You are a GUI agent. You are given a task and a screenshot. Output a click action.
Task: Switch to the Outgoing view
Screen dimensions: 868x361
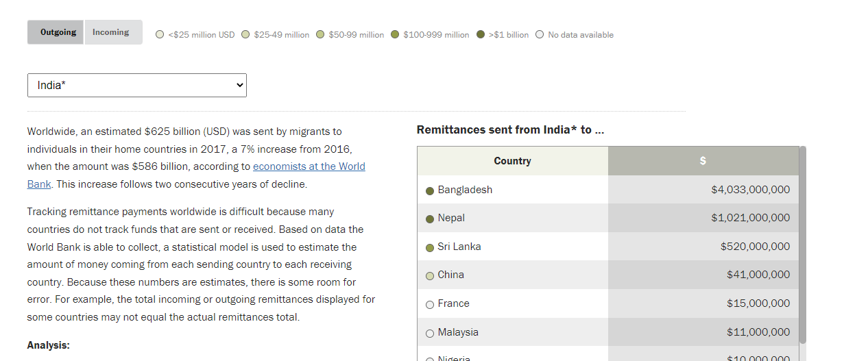56,32
